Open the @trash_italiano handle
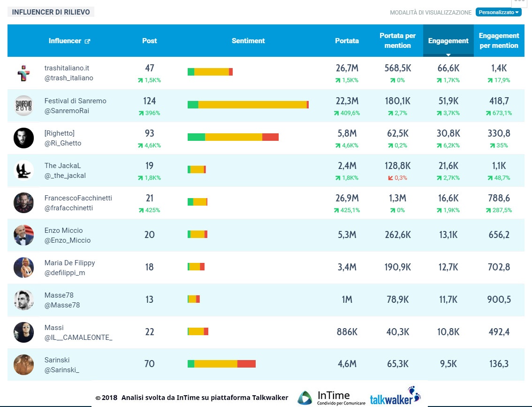 click(69, 78)
